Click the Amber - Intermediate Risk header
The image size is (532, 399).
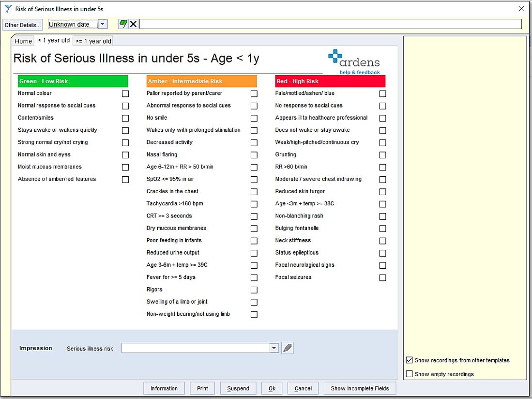point(201,81)
